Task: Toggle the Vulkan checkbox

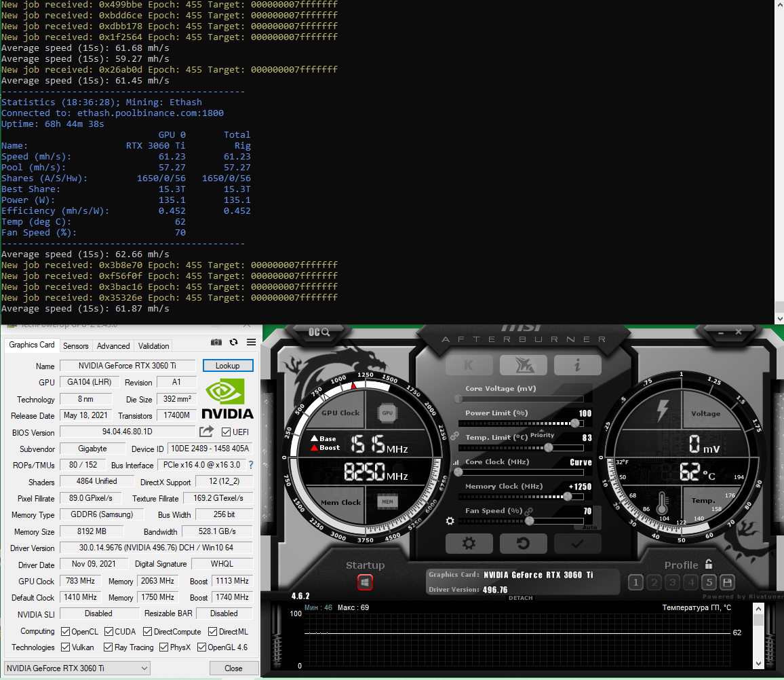Action: click(65, 647)
